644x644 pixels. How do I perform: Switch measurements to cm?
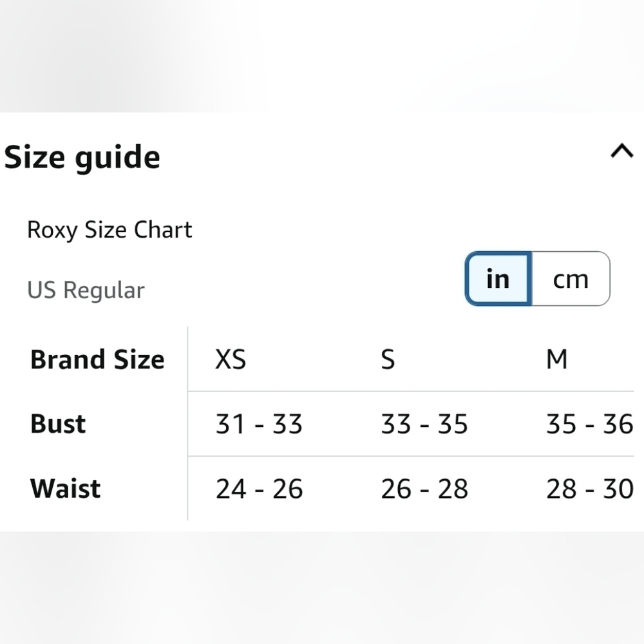point(571,278)
